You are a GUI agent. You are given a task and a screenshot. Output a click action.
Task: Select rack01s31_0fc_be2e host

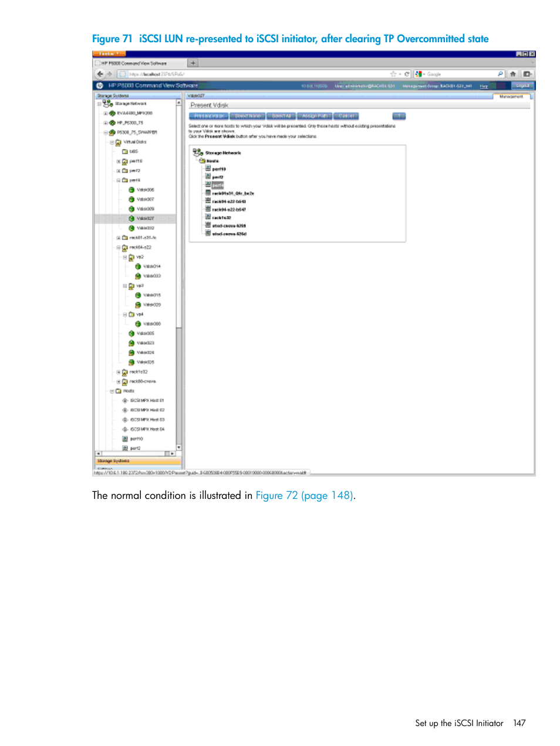(x=232, y=193)
